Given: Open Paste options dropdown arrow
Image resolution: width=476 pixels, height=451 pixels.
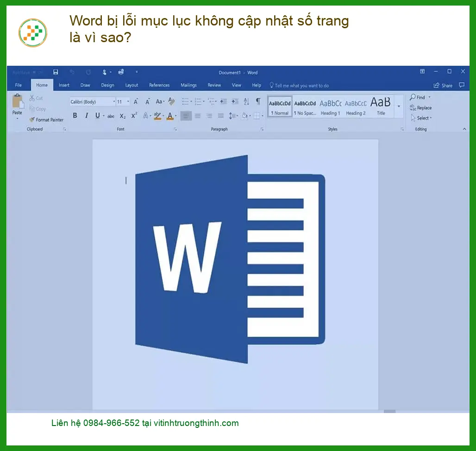Looking at the screenshot, I should point(17,119).
